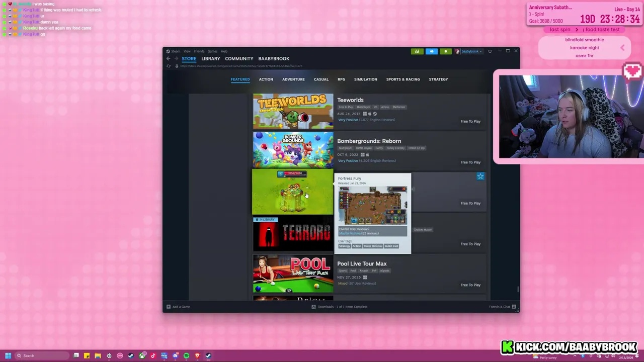Open the TikTok taskbar icon
The height and width of the screenshot is (362, 644).
pyautogui.click(x=153, y=355)
